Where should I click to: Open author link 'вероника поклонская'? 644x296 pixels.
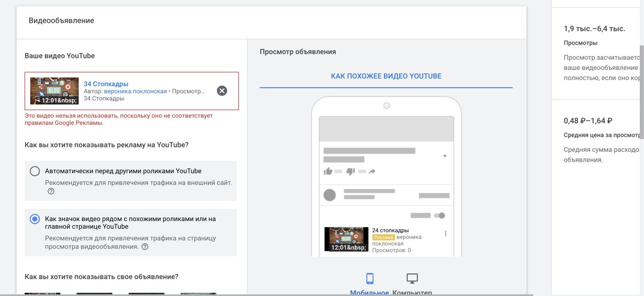135,91
